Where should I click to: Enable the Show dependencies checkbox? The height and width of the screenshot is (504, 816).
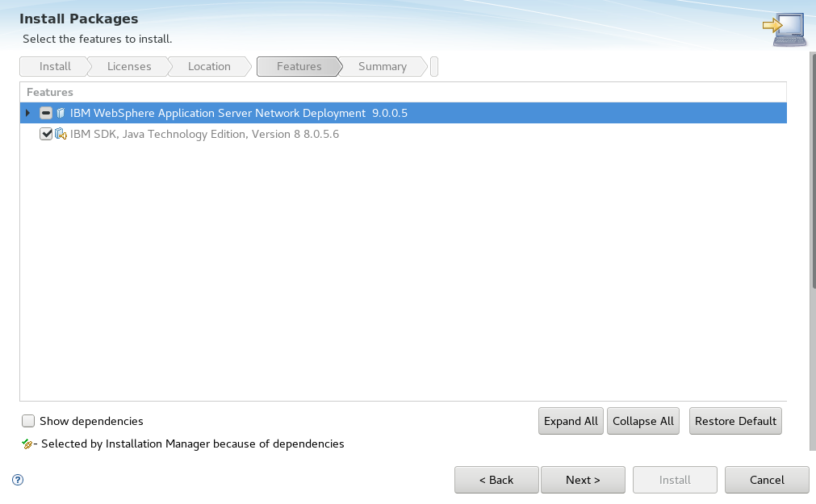click(28, 421)
